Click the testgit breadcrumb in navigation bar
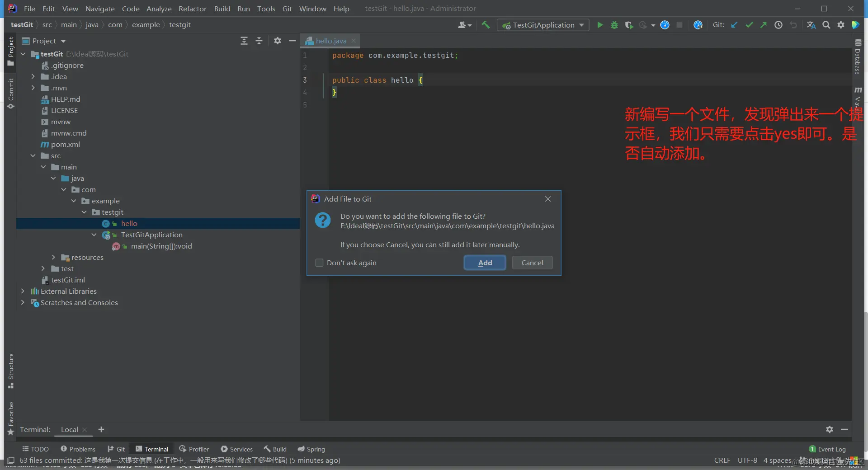868x470 pixels. pos(180,25)
